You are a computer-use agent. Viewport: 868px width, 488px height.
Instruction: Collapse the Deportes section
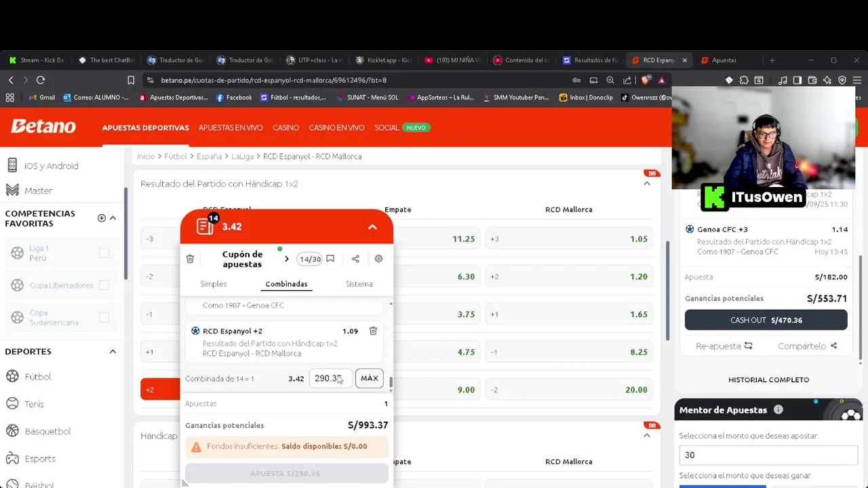(x=113, y=351)
